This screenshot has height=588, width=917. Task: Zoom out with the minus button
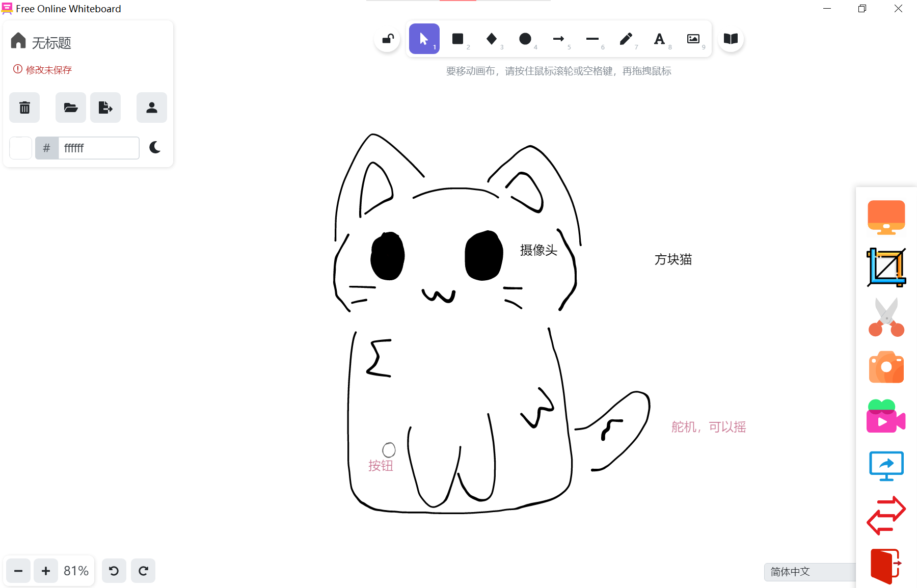pos(18,571)
